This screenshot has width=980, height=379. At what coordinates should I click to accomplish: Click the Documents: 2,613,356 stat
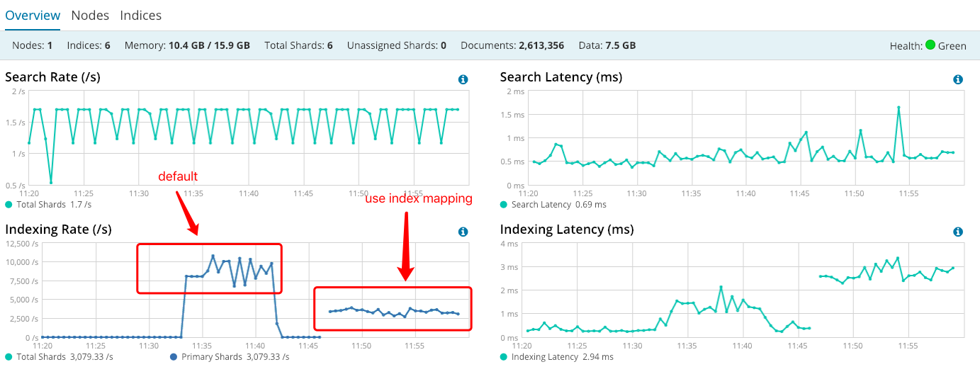point(512,45)
